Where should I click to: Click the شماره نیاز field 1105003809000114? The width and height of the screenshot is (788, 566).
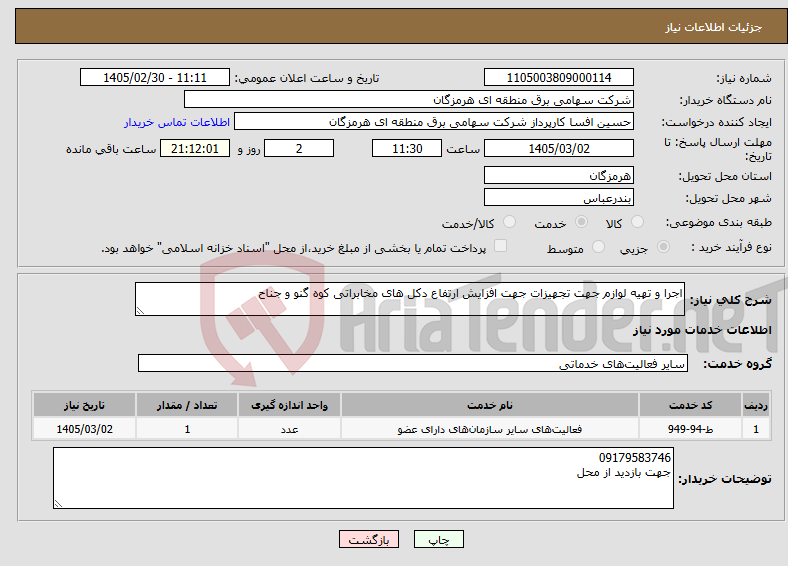[x=558, y=77]
